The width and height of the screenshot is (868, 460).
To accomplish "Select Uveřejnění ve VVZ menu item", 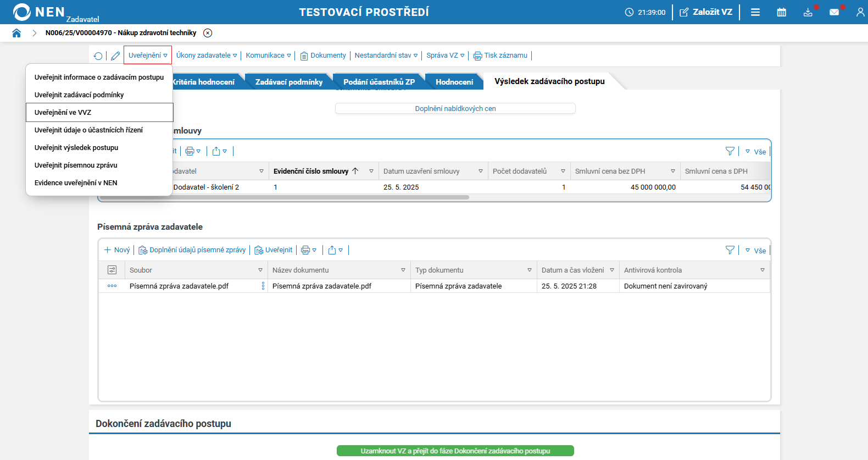I will (x=63, y=113).
